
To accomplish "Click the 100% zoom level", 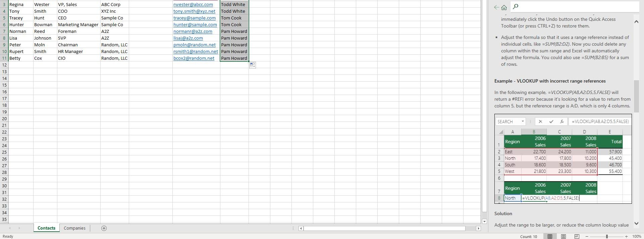I will coord(637,236).
